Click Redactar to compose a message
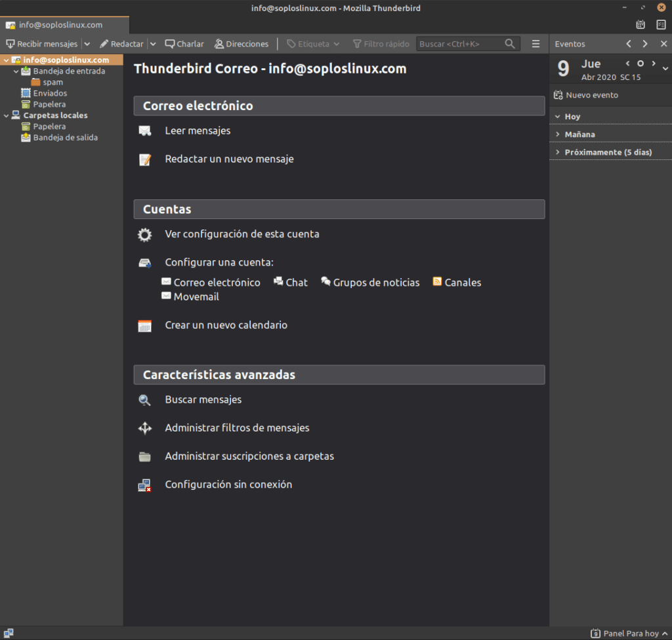The image size is (672, 640). pyautogui.click(x=121, y=44)
